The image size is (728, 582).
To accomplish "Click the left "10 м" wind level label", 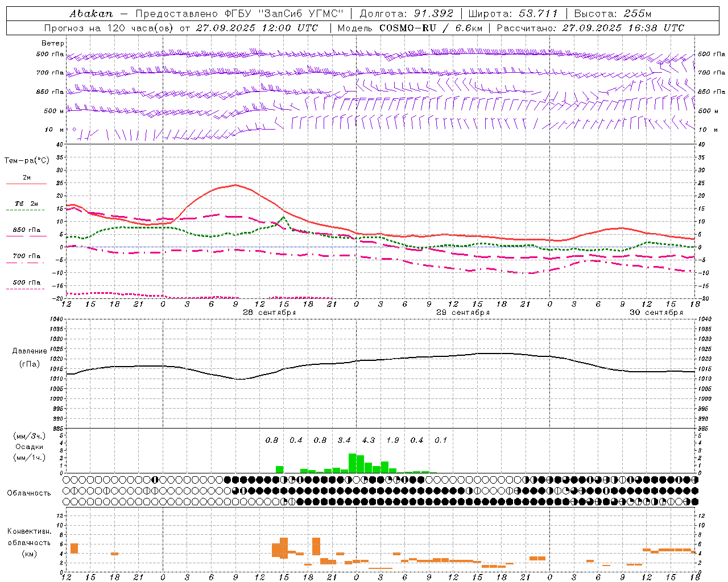I will pyautogui.click(x=55, y=130).
